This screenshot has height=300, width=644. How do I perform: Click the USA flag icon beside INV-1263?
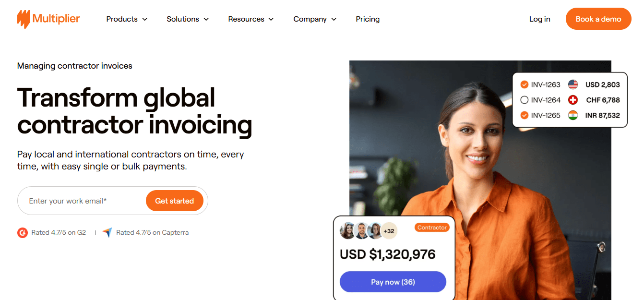click(x=573, y=85)
